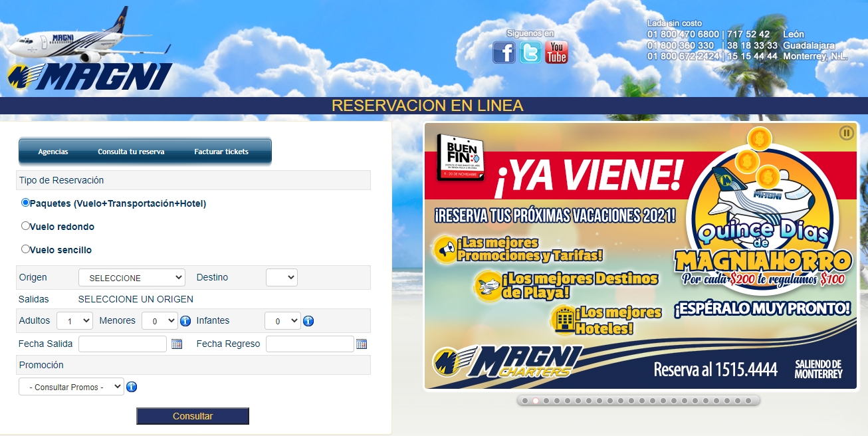The height and width of the screenshot is (436, 868).
Task: Focus the Fecha Salida date field
Action: click(x=122, y=344)
